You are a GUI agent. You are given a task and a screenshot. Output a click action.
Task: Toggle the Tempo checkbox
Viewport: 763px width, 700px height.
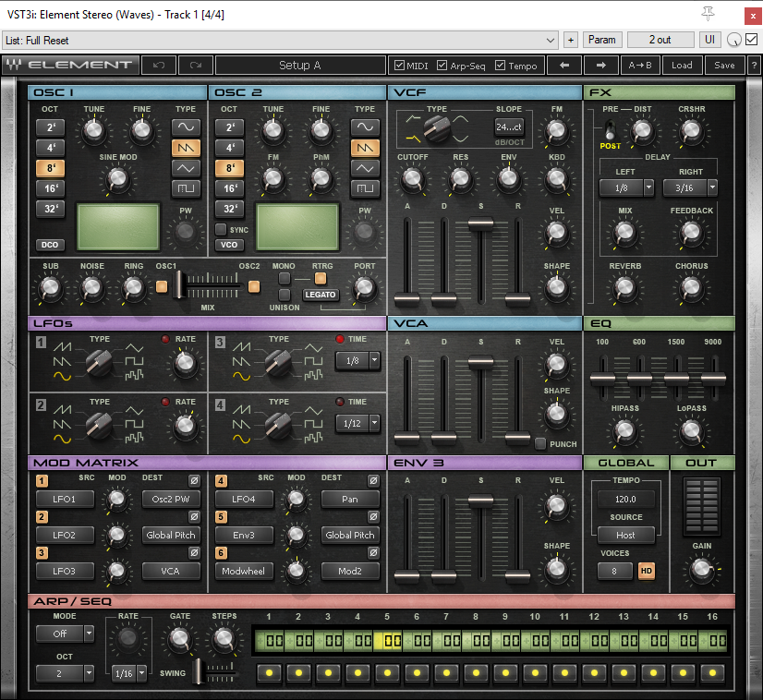tap(501, 66)
